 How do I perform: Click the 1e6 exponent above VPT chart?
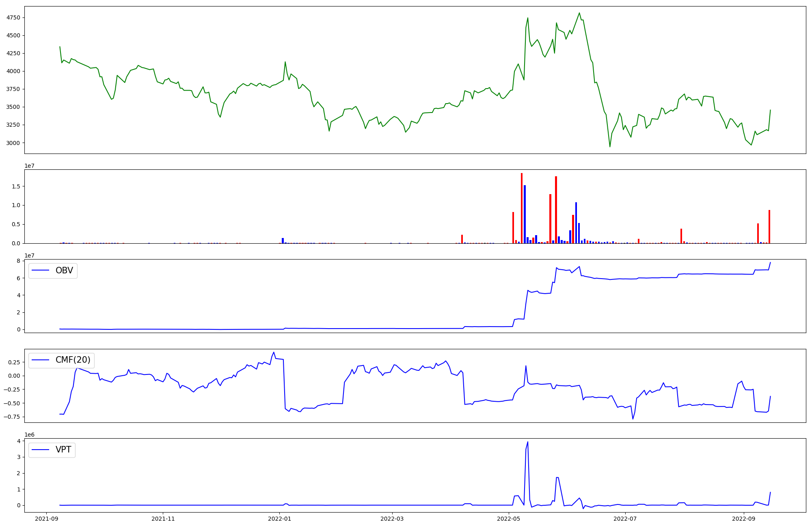click(29, 435)
